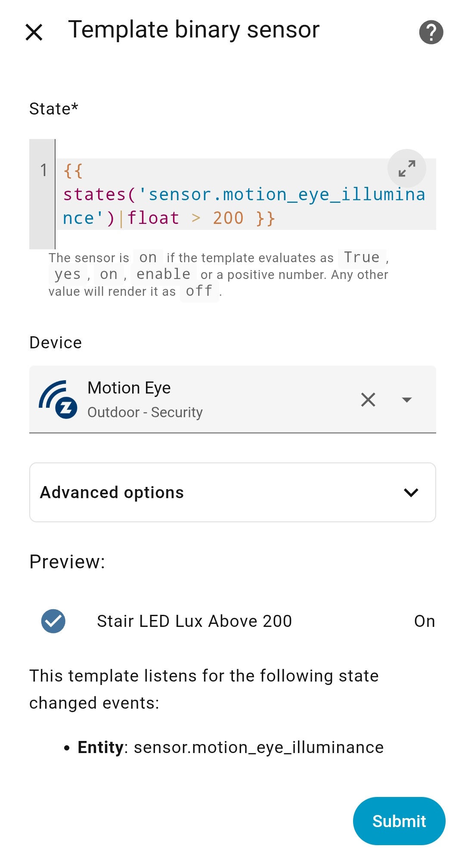Click the State field label
The image size is (465, 868).
[x=53, y=109]
